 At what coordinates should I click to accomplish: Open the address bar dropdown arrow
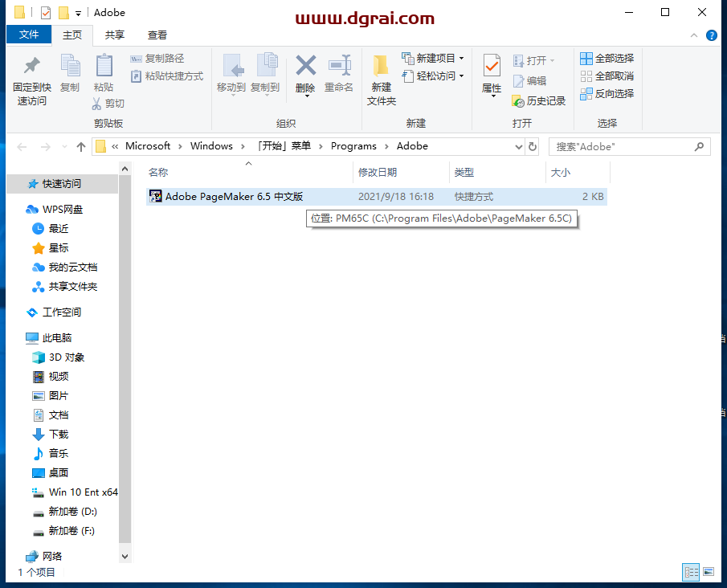(517, 146)
